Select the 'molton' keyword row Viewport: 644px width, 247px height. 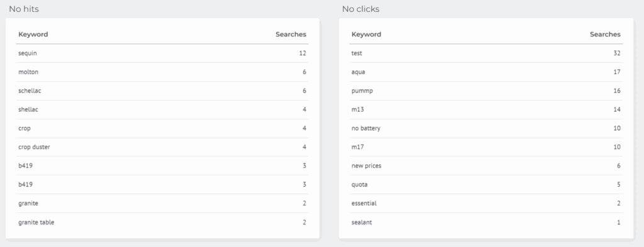162,72
